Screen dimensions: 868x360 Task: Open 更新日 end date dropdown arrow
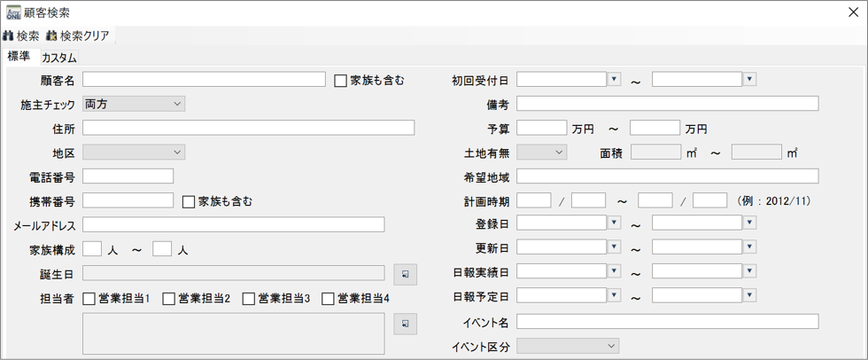pos(749,247)
